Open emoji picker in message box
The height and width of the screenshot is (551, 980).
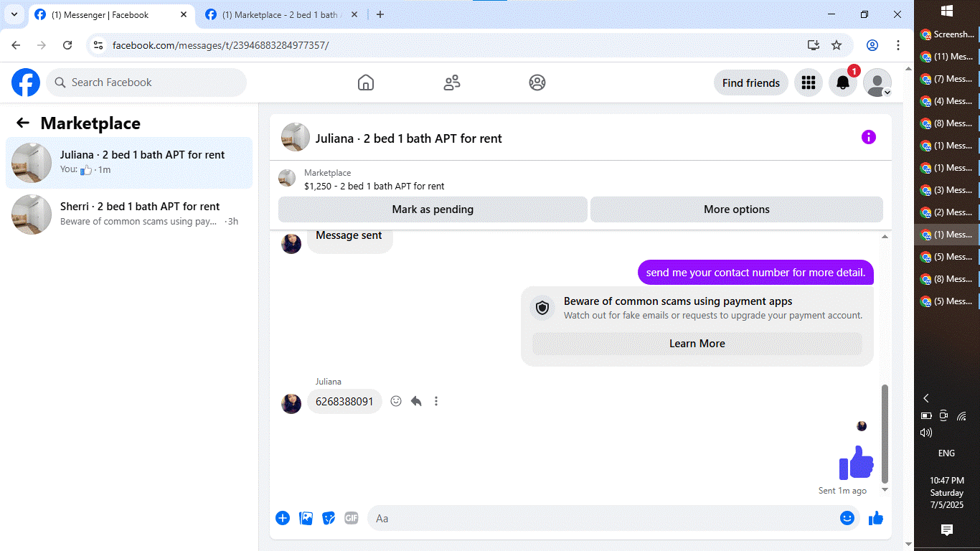click(x=847, y=518)
